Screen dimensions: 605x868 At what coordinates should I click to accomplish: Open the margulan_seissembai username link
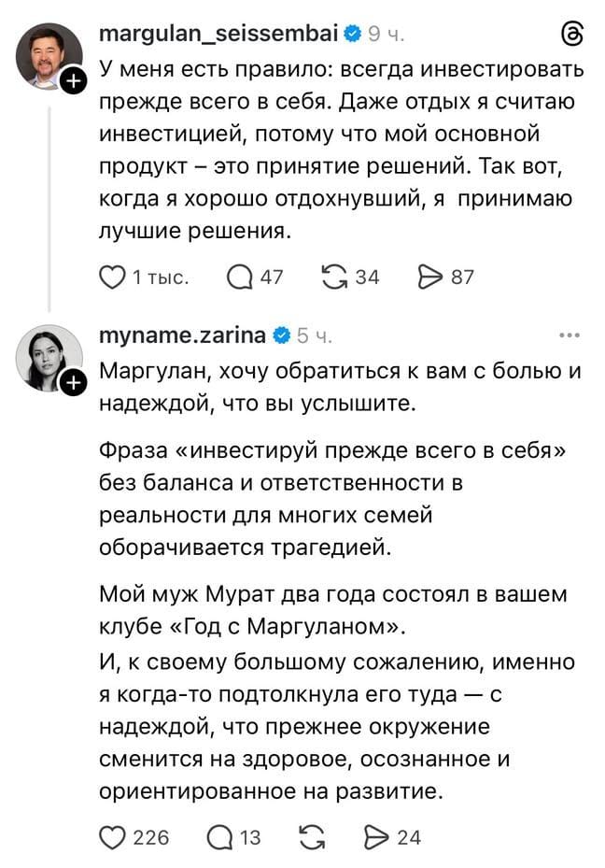click(218, 35)
